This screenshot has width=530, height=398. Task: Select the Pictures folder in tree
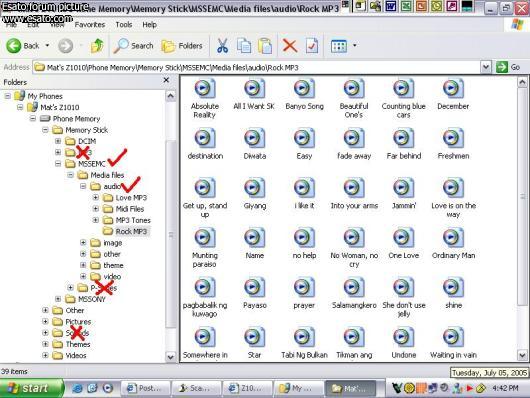pyautogui.click(x=78, y=322)
